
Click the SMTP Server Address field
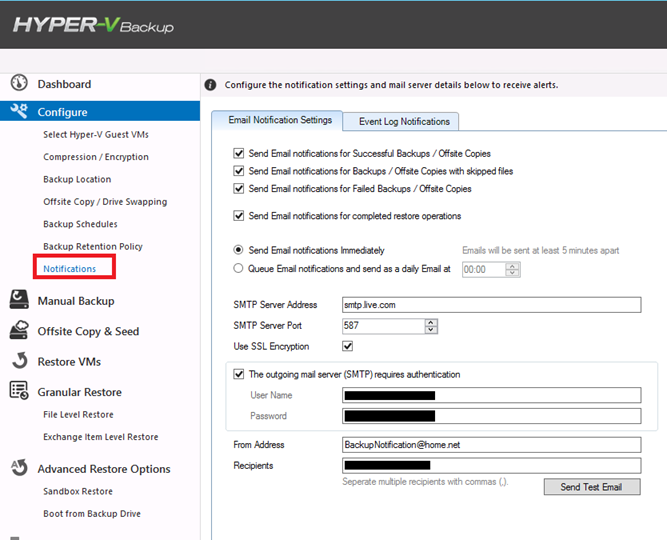coord(491,305)
